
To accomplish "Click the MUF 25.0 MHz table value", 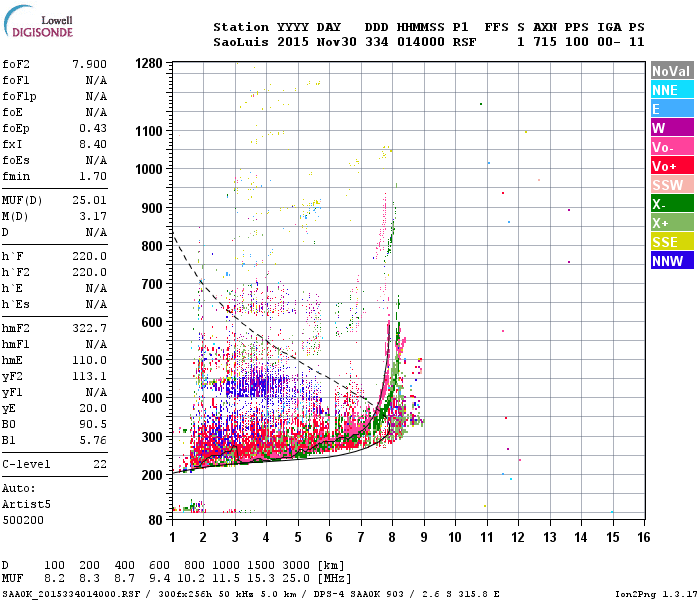I will click(296, 579).
